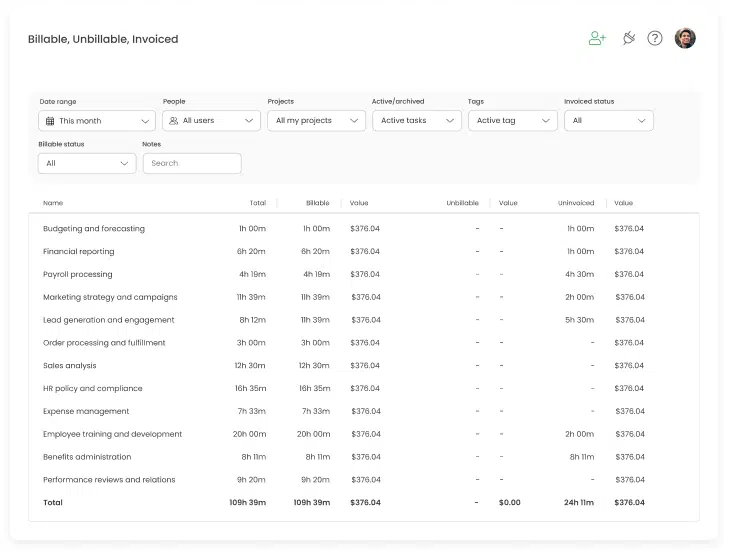The height and width of the screenshot is (555, 729).
Task: Select the Performance reviews and relations row
Action: point(109,480)
